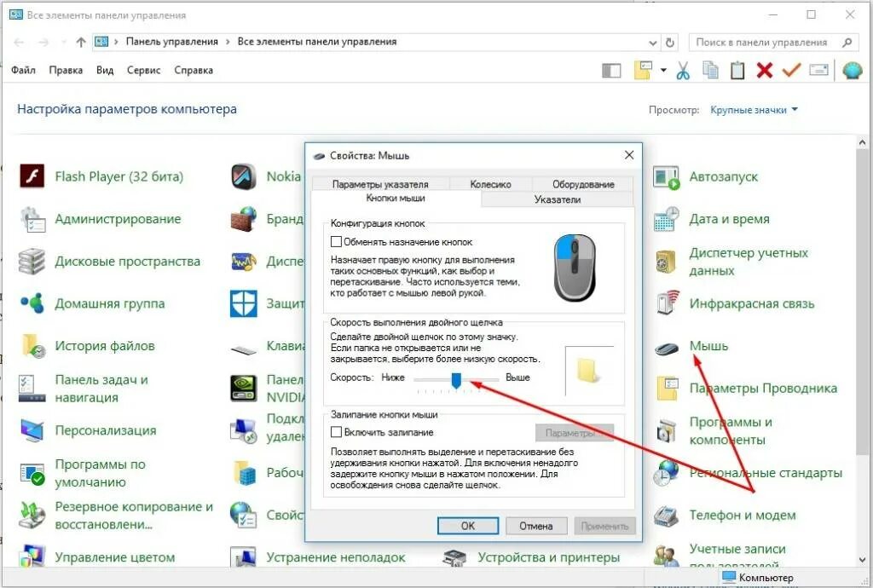Click the Отмена button

click(x=536, y=526)
